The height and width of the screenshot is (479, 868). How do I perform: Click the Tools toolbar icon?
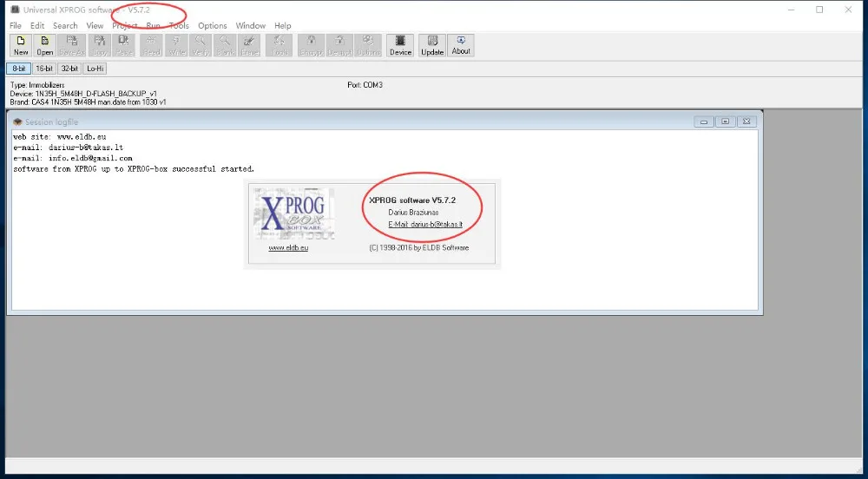[279, 45]
